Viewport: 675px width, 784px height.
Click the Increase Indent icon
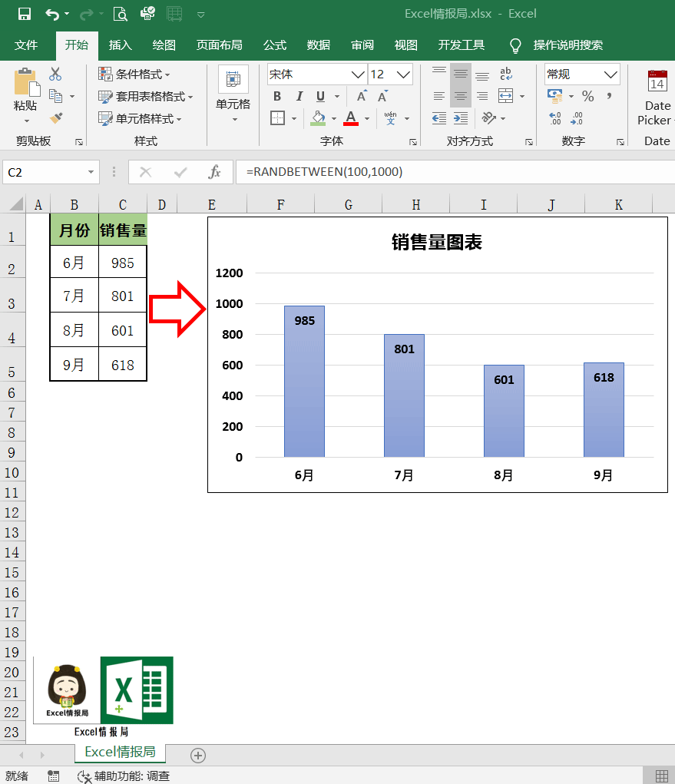tap(461, 118)
